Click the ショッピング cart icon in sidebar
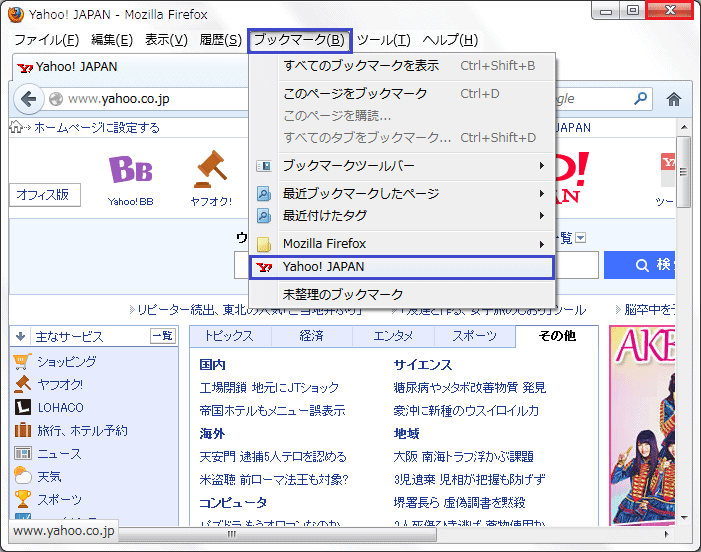 (22, 362)
